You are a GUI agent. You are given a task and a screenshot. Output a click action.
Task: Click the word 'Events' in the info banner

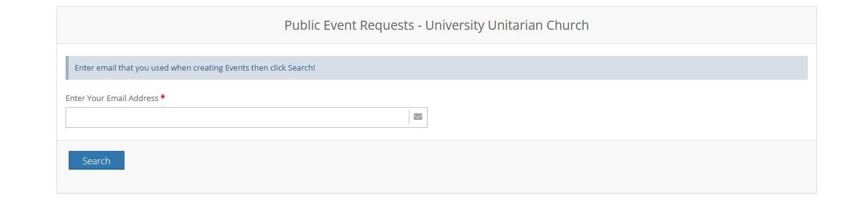(x=238, y=68)
